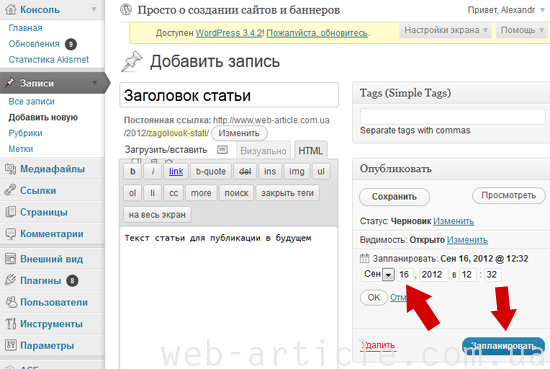Click the day field showing 16
This screenshot has width=550, height=369.
(405, 274)
